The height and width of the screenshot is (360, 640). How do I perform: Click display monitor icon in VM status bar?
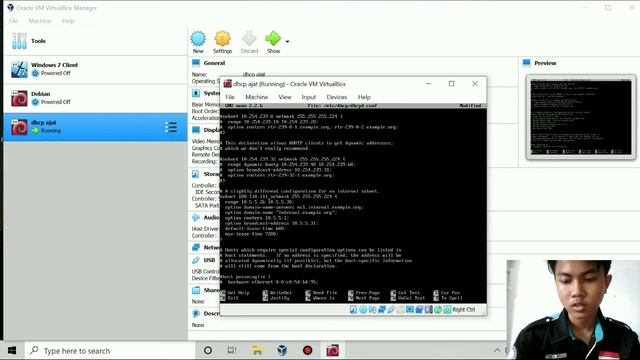tap(410, 310)
